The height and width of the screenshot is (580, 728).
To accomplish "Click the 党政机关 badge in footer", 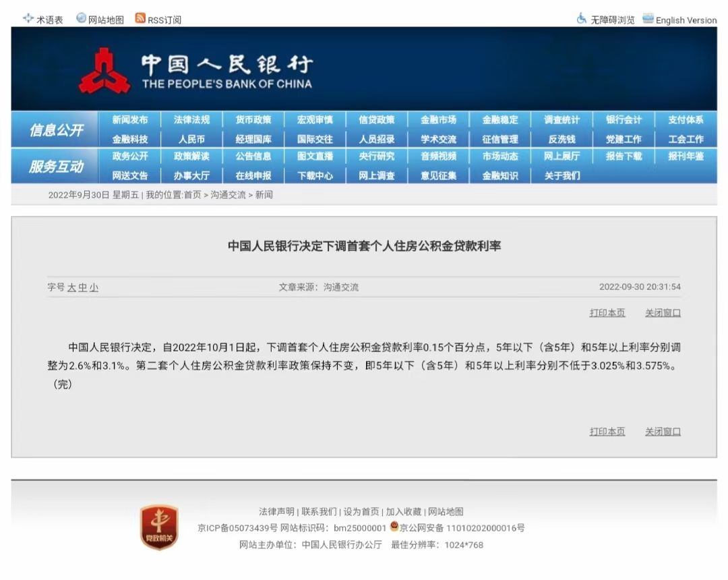I will click(x=159, y=527).
